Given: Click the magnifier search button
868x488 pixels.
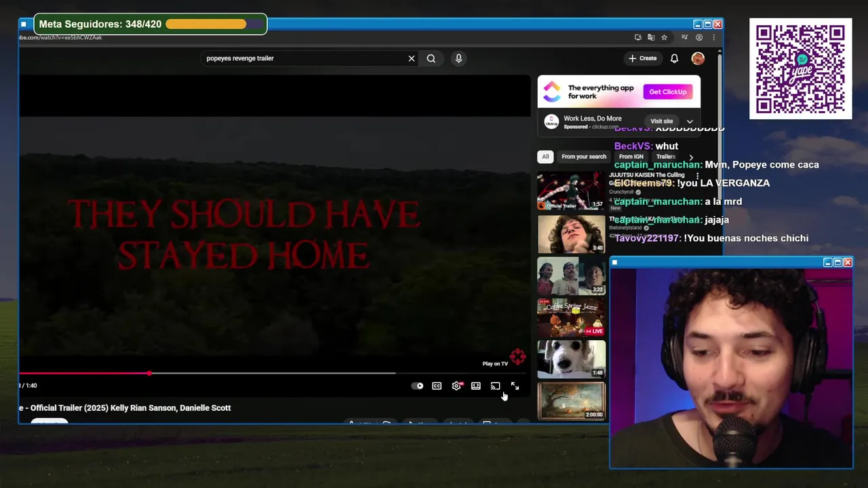Looking at the screenshot, I should coord(431,58).
